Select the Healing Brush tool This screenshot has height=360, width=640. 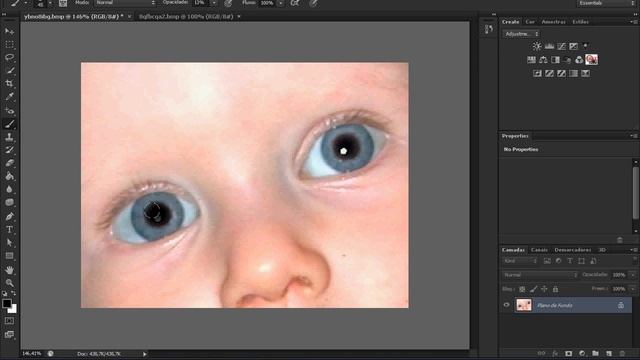pos(9,110)
